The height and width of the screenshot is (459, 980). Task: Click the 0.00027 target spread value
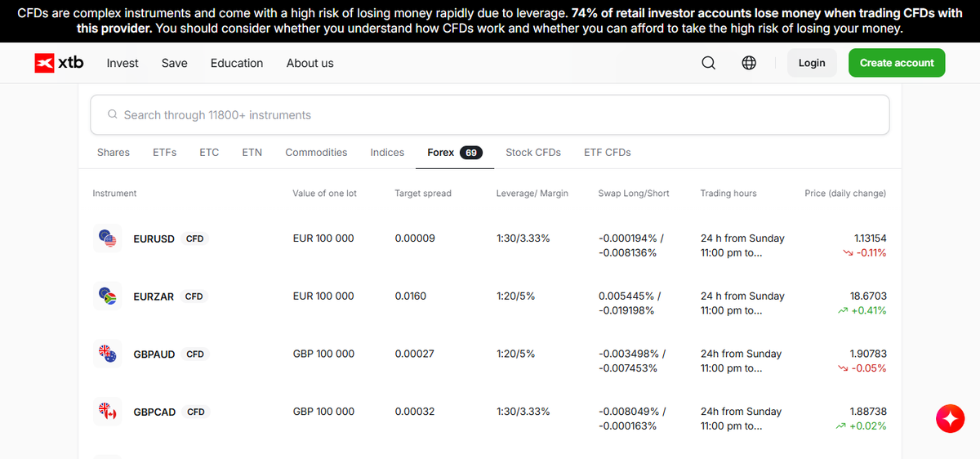point(415,354)
